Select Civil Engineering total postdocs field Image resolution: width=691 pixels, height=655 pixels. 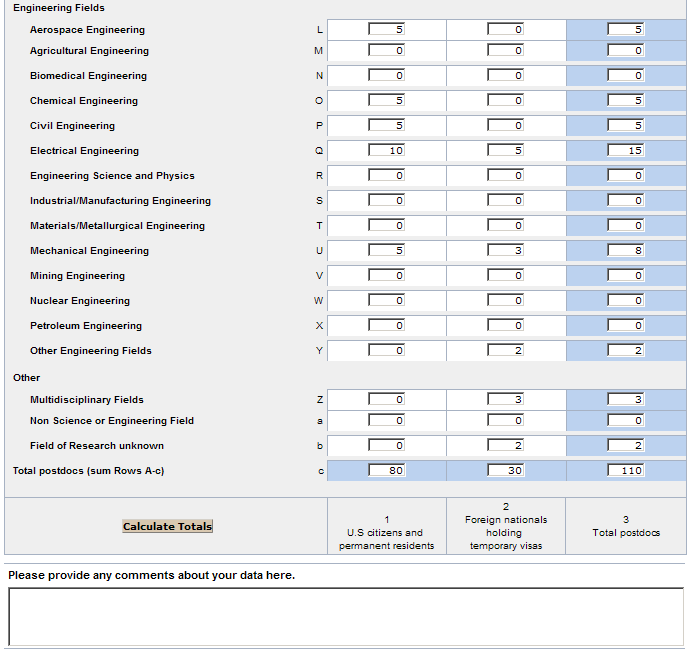625,126
